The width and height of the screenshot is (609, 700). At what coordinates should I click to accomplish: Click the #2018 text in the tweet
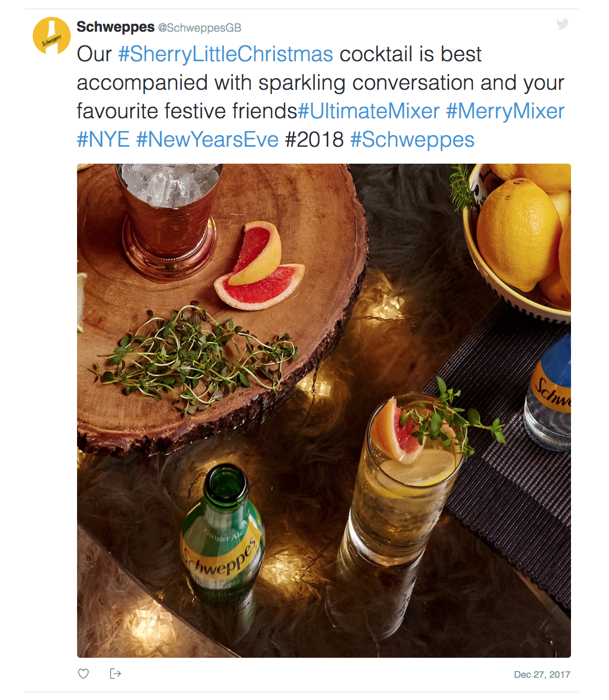314,140
